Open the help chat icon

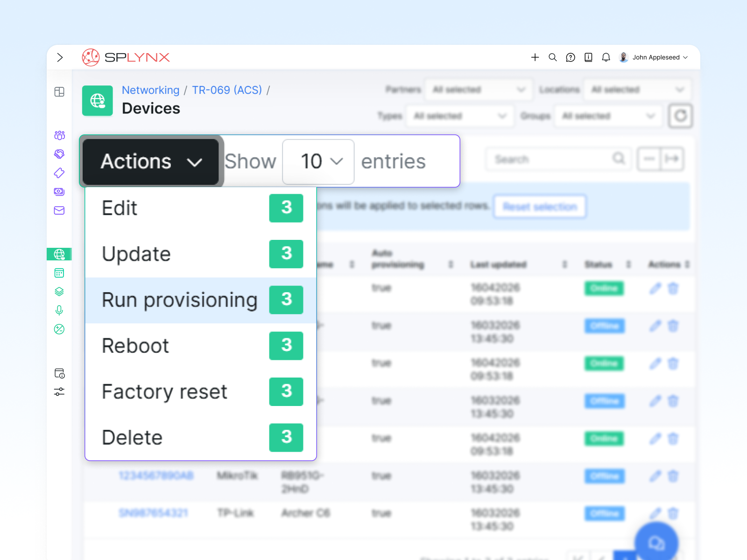tap(571, 57)
